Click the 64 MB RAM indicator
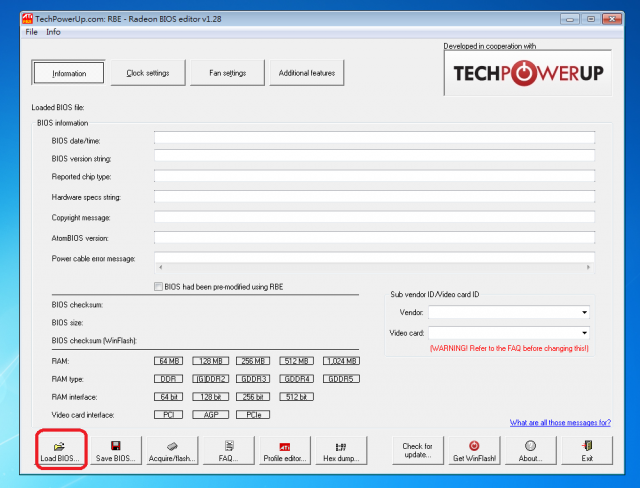Viewport: 640px width, 488px height. click(x=169, y=361)
